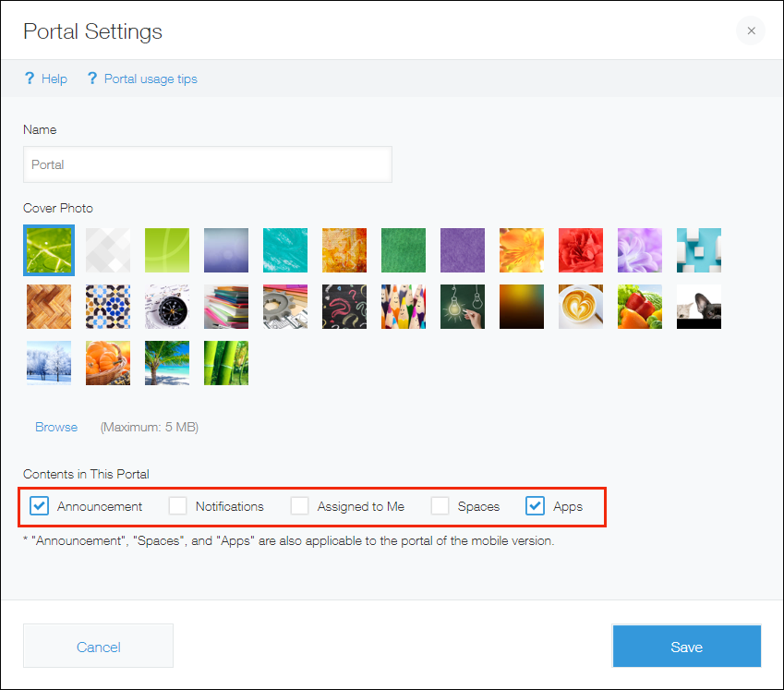Click the portal Name input field
The image size is (784, 690).
[x=208, y=164]
